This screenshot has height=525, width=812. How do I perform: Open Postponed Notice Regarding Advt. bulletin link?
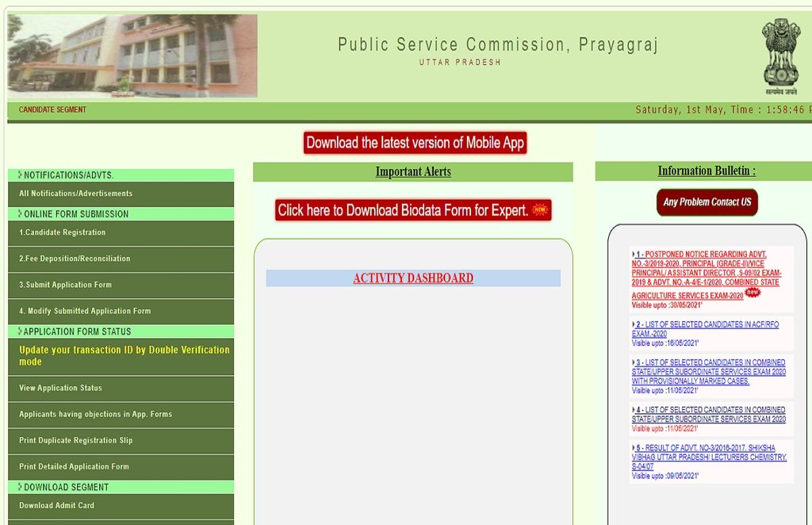(x=707, y=275)
